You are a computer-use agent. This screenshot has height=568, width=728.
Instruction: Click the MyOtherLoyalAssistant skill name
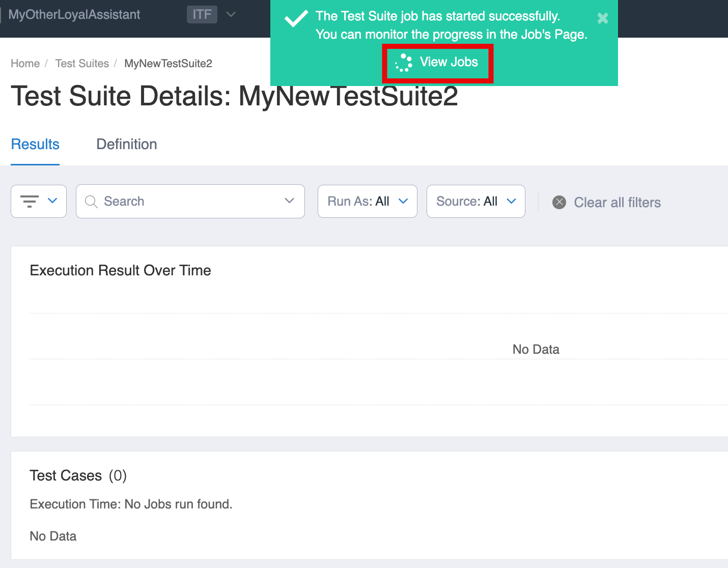[74, 14]
